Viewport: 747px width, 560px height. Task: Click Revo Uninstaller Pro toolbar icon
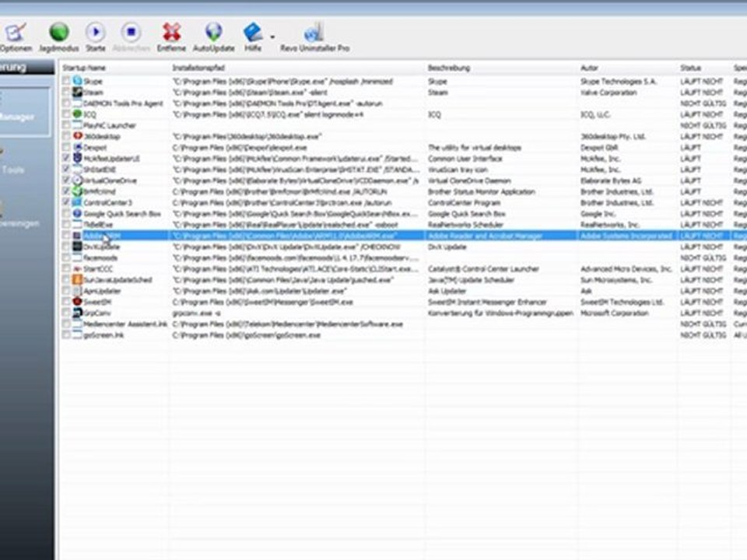(x=314, y=32)
